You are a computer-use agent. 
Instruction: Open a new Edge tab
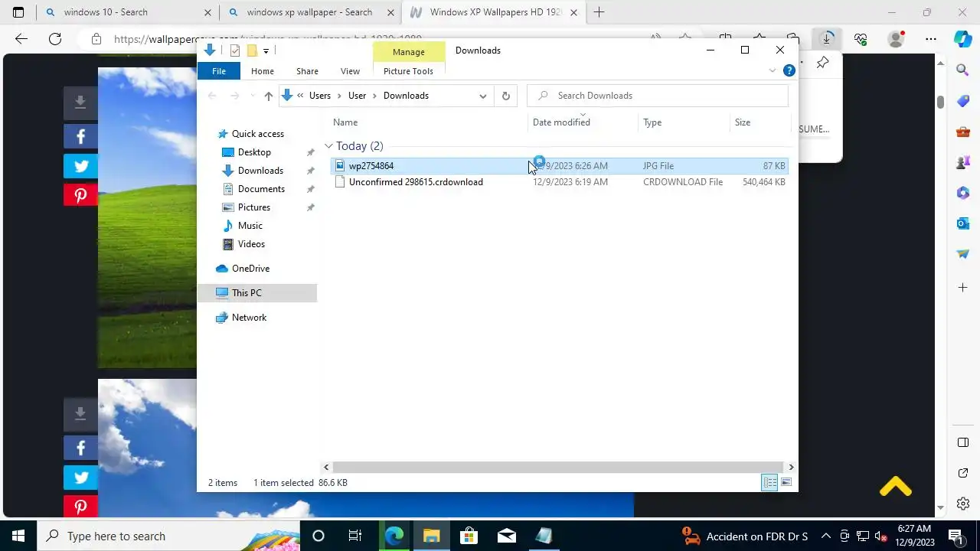coord(599,12)
